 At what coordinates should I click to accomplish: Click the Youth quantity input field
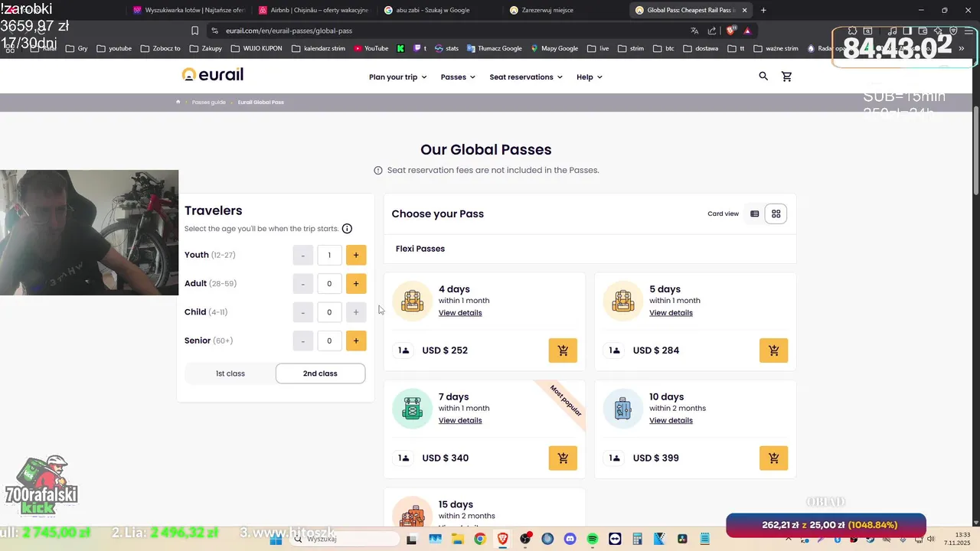(x=329, y=255)
